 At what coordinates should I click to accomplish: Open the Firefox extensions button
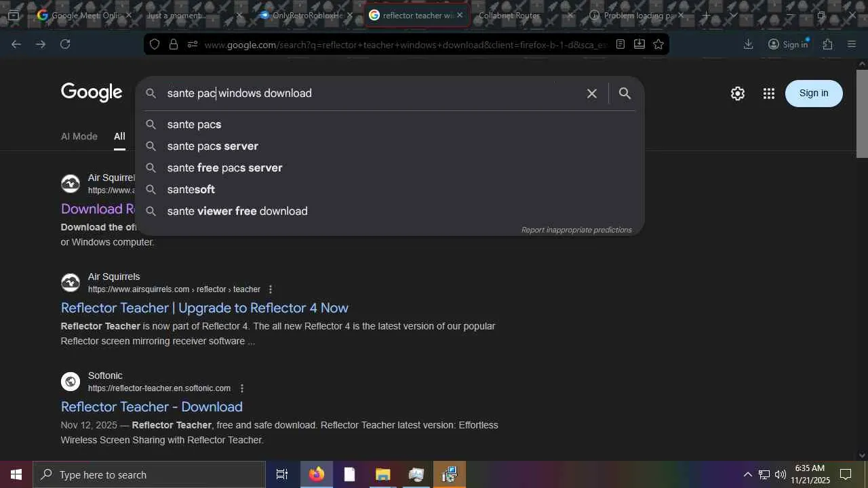coord(827,44)
